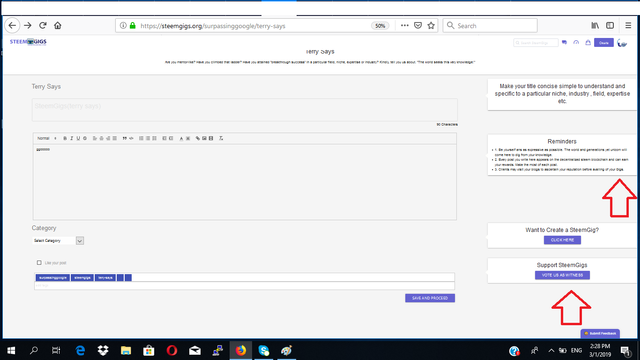640x360 pixels.
Task: Click the underline formatting icon
Action: click(78, 138)
